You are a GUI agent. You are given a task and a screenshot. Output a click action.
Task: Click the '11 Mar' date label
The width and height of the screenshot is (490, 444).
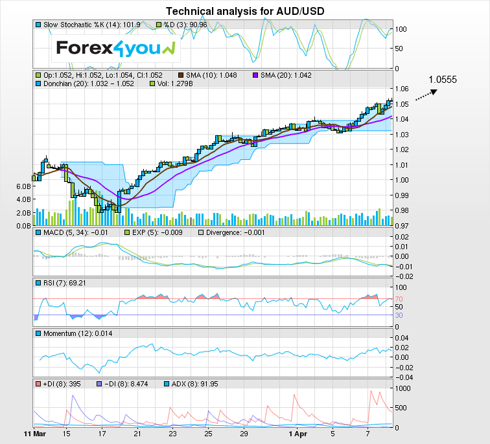35,434
